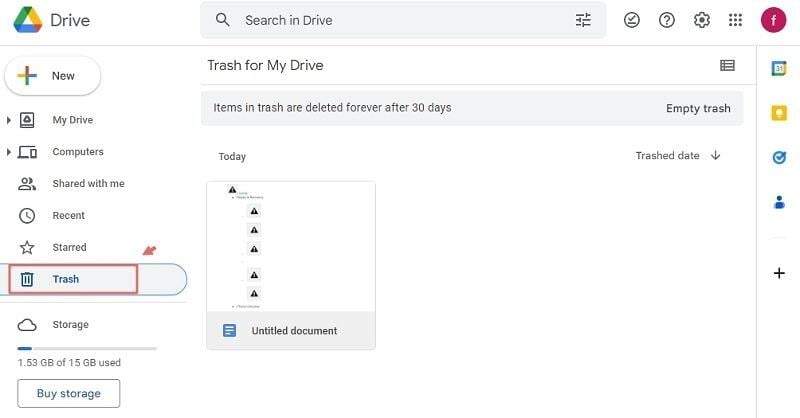Expand My Drive folder tree
The height and width of the screenshot is (418, 800).
pos(9,120)
